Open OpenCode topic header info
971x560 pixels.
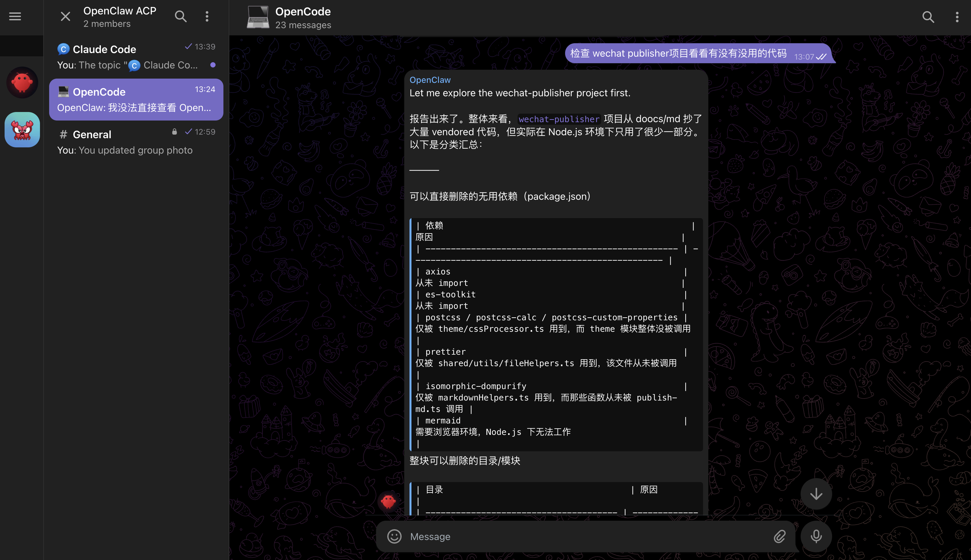coord(303,17)
